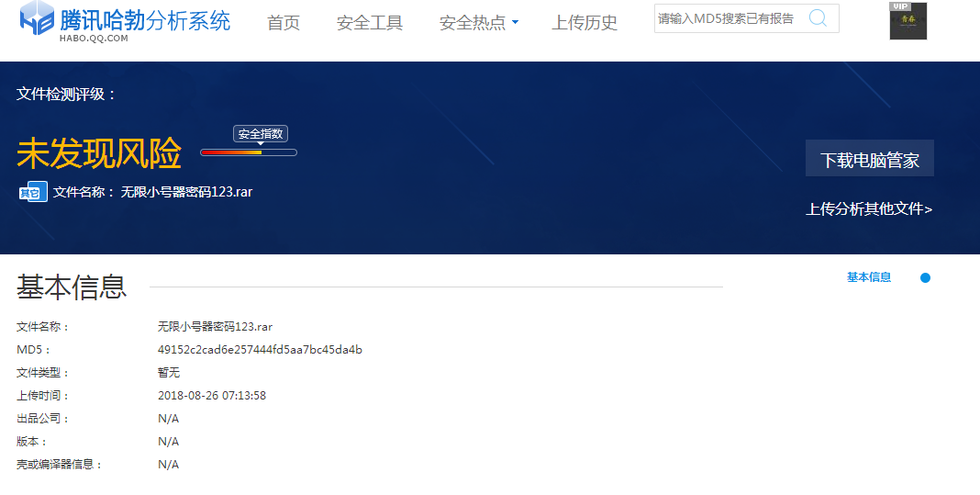
Task: Click the 出品公司 label
Action: [43, 419]
